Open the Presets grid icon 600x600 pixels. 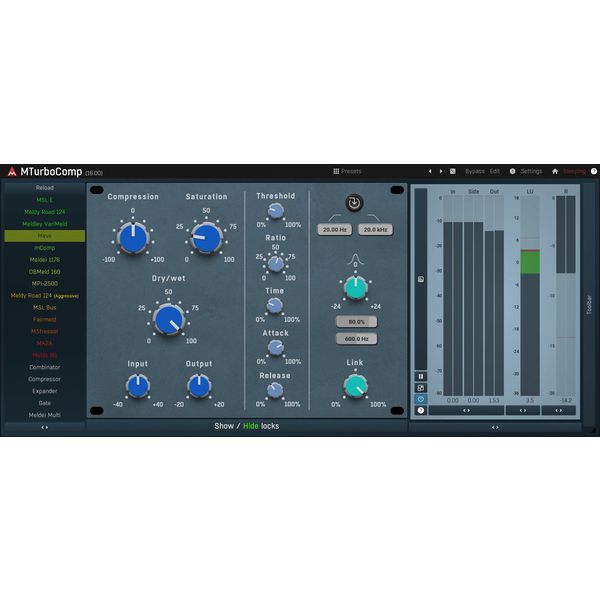pos(336,171)
